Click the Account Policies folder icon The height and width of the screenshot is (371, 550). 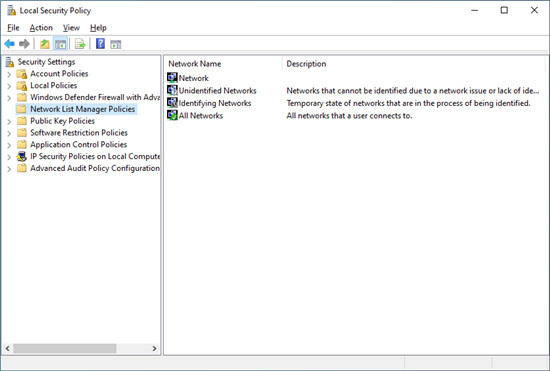pyautogui.click(x=22, y=74)
